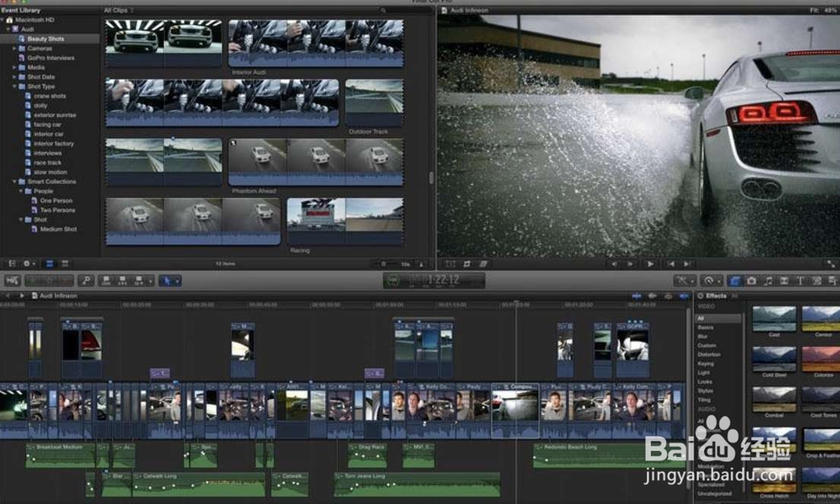This screenshot has height=504, width=840.
Task: Toggle the Effects browser button
Action: pyautogui.click(x=734, y=281)
